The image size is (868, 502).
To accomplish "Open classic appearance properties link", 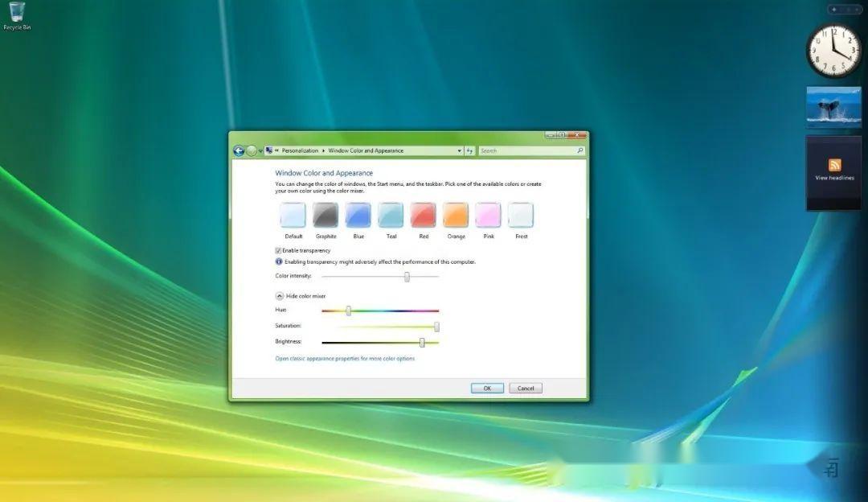I will pos(346,358).
